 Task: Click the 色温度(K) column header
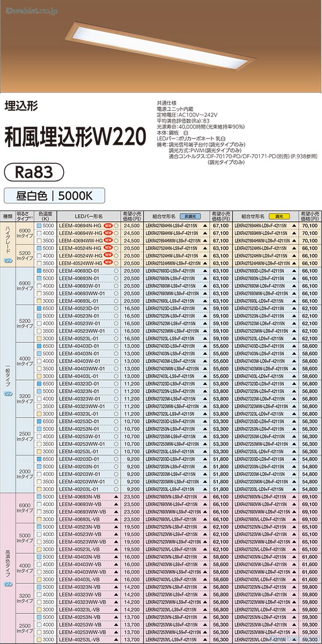[x=46, y=216]
